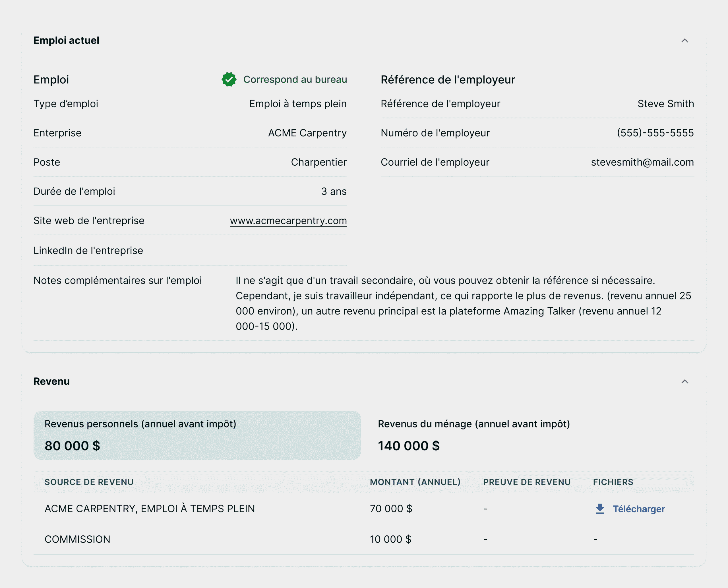Click the Revenu section title
This screenshot has width=728, height=588.
(51, 382)
